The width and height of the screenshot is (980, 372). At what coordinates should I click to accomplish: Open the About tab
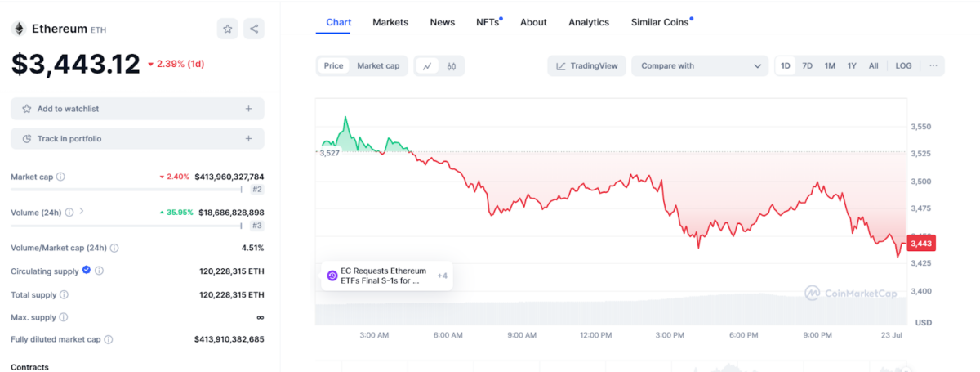pyautogui.click(x=533, y=22)
